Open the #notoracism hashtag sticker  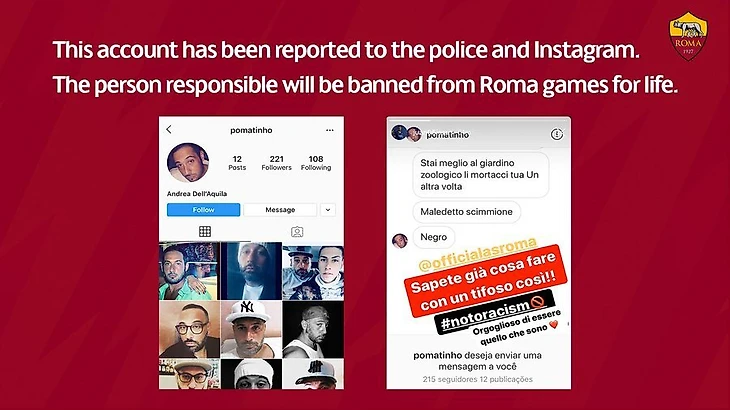(x=493, y=312)
